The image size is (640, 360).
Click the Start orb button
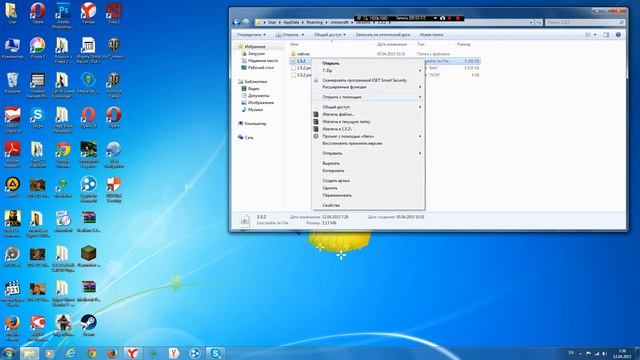click(x=9, y=353)
